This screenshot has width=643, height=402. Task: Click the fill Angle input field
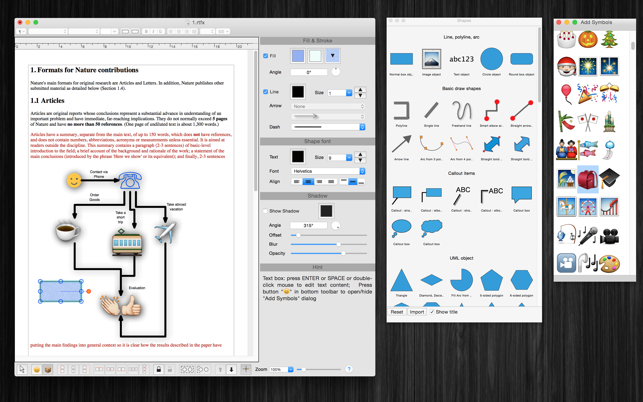pyautogui.click(x=309, y=72)
